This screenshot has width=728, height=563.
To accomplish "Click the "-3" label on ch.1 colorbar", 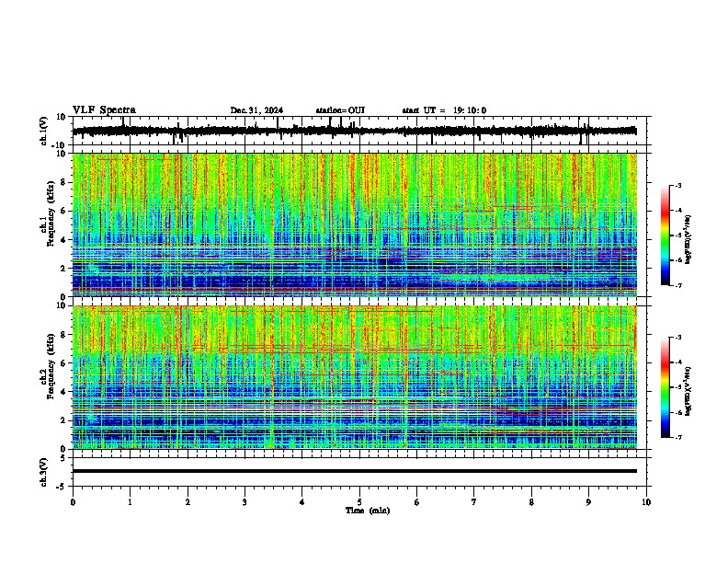I will tap(678, 185).
